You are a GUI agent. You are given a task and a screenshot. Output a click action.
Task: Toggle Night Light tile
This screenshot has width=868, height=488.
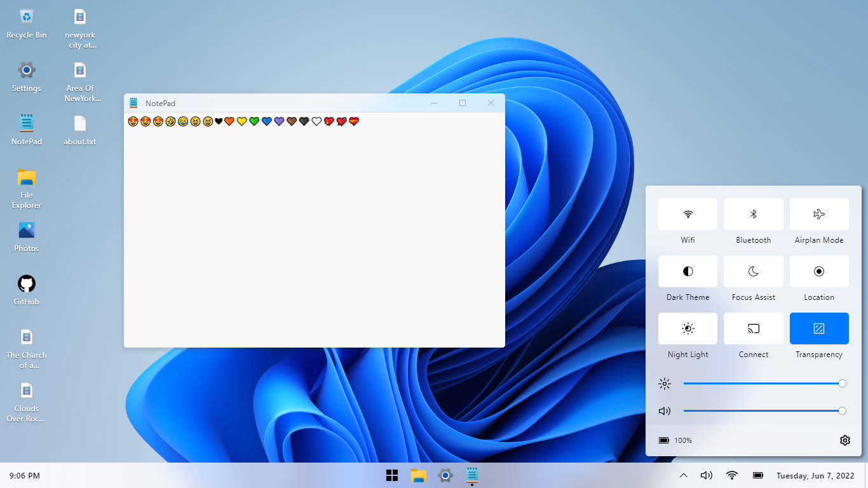coord(688,329)
